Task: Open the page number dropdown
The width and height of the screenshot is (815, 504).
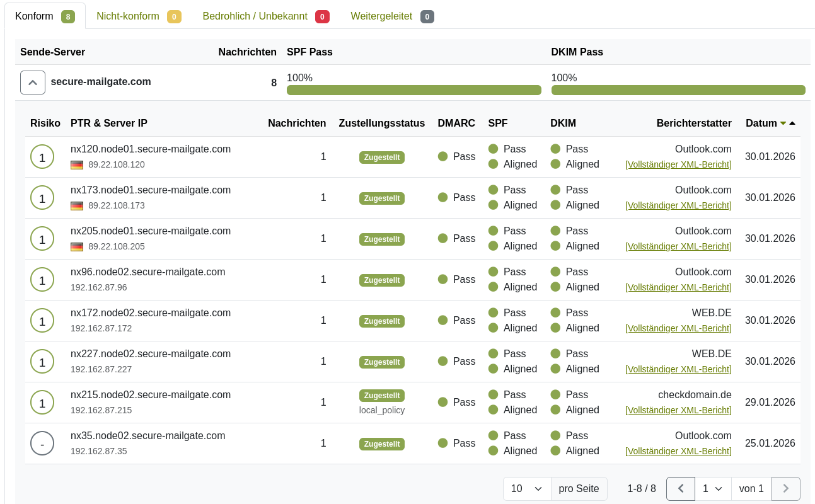Action: click(713, 489)
